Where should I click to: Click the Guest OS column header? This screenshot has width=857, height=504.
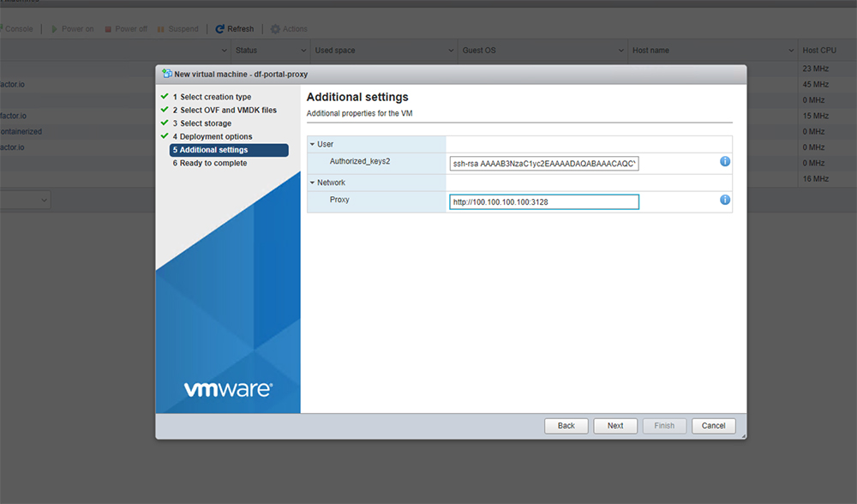(x=479, y=51)
